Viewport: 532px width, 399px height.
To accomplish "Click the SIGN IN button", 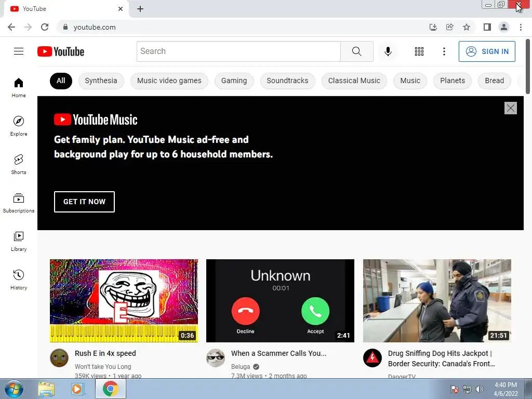I will [486, 51].
